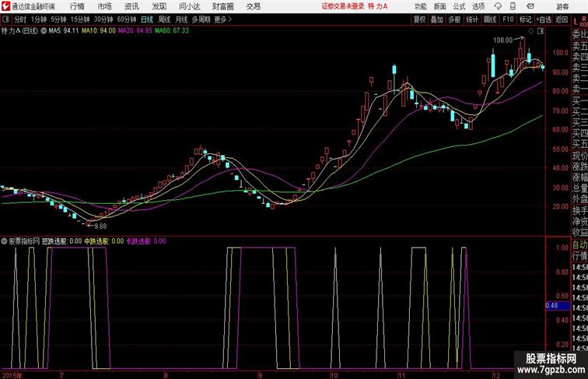Select the 日线 daily period tab

coord(147,19)
